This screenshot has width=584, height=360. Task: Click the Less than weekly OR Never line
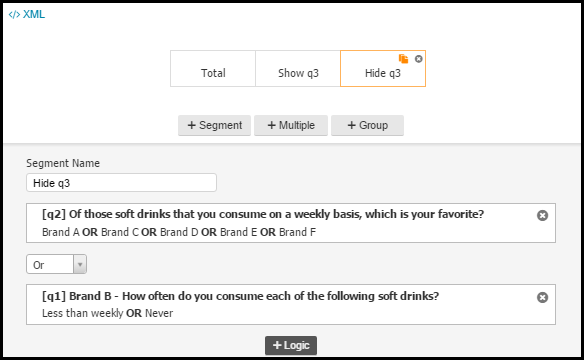tap(107, 313)
